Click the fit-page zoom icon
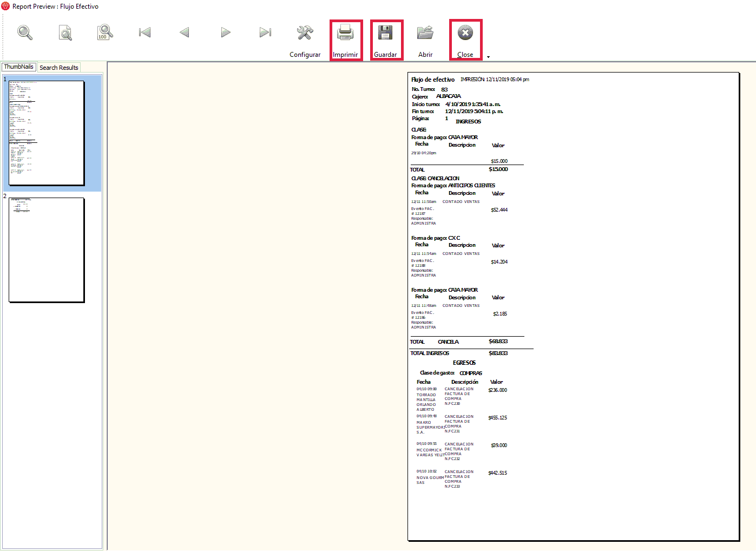The image size is (756, 551). pyautogui.click(x=65, y=33)
